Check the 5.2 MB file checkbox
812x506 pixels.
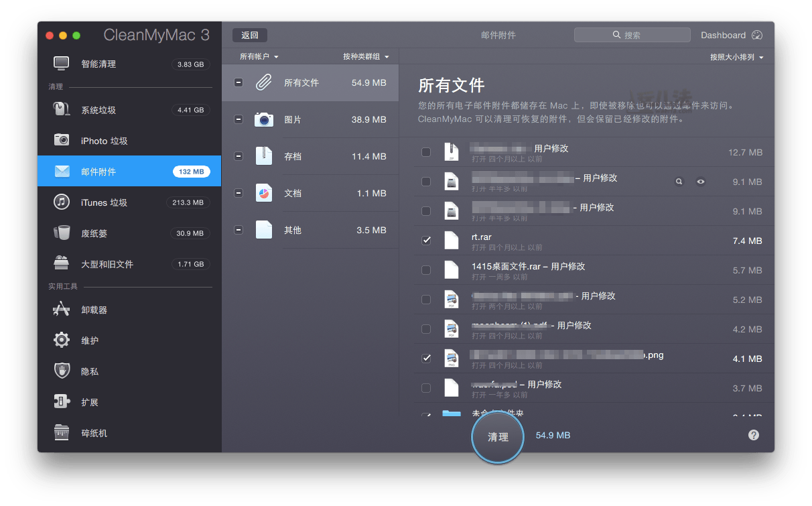pos(426,299)
